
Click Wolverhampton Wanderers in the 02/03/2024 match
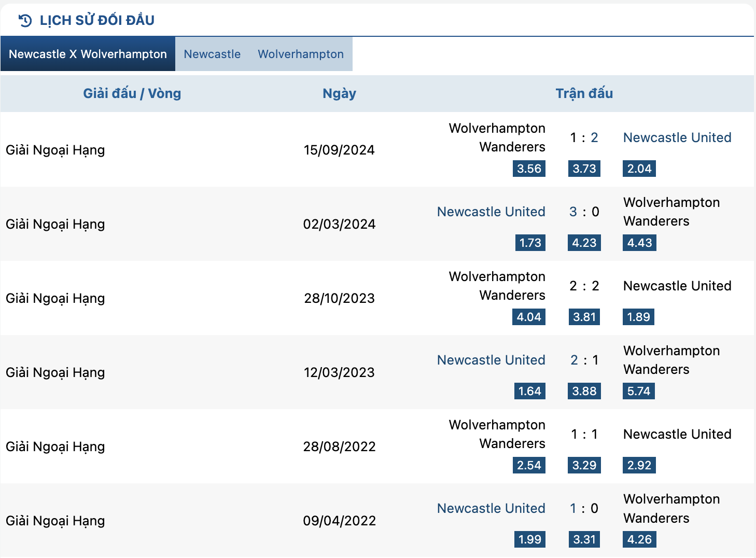(671, 212)
